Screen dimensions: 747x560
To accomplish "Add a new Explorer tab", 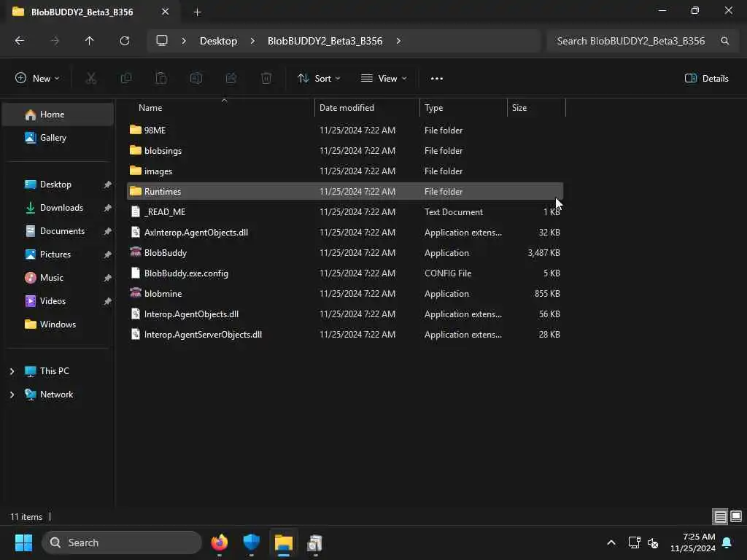I will point(197,12).
